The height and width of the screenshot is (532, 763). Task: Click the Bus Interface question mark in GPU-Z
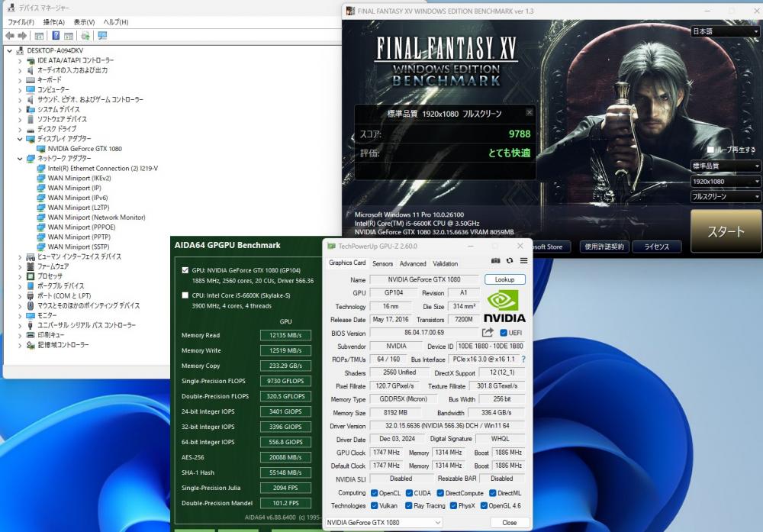coord(523,360)
